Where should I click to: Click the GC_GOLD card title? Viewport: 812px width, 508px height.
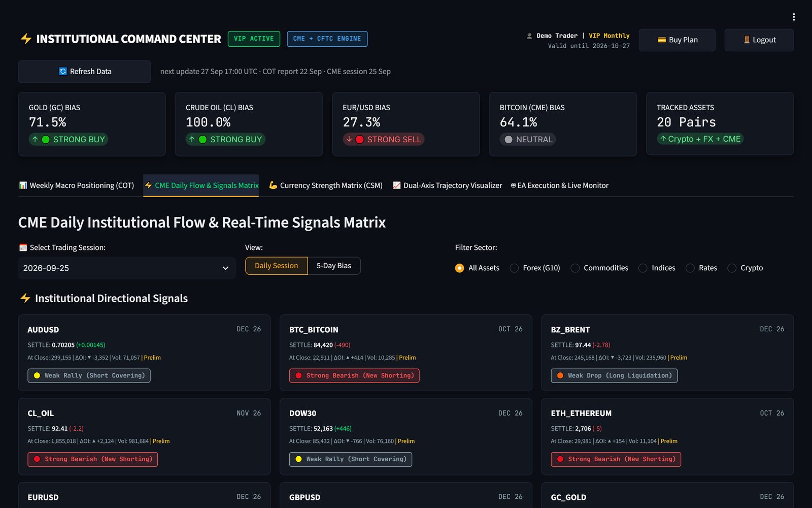point(568,497)
